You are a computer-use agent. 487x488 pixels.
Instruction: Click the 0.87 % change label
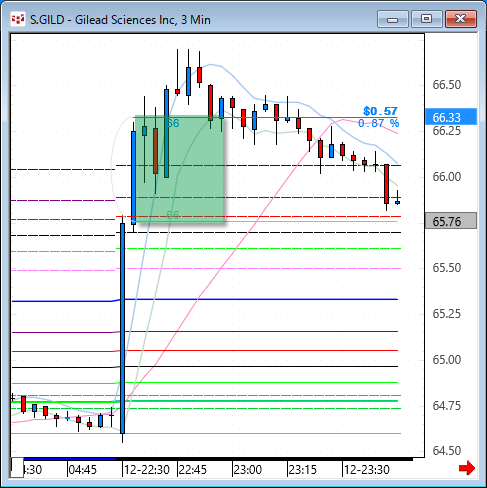tap(378, 123)
